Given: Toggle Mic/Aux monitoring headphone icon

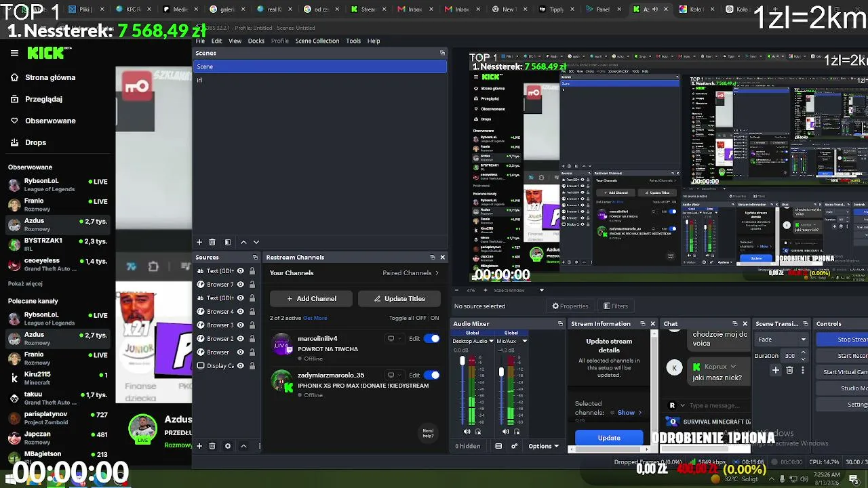Looking at the screenshot, I should click(517, 432).
